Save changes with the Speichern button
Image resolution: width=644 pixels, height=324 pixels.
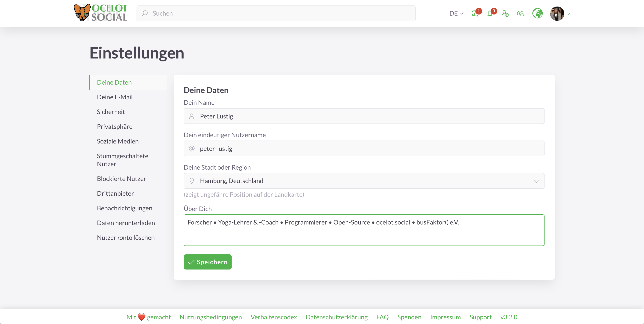tap(207, 262)
